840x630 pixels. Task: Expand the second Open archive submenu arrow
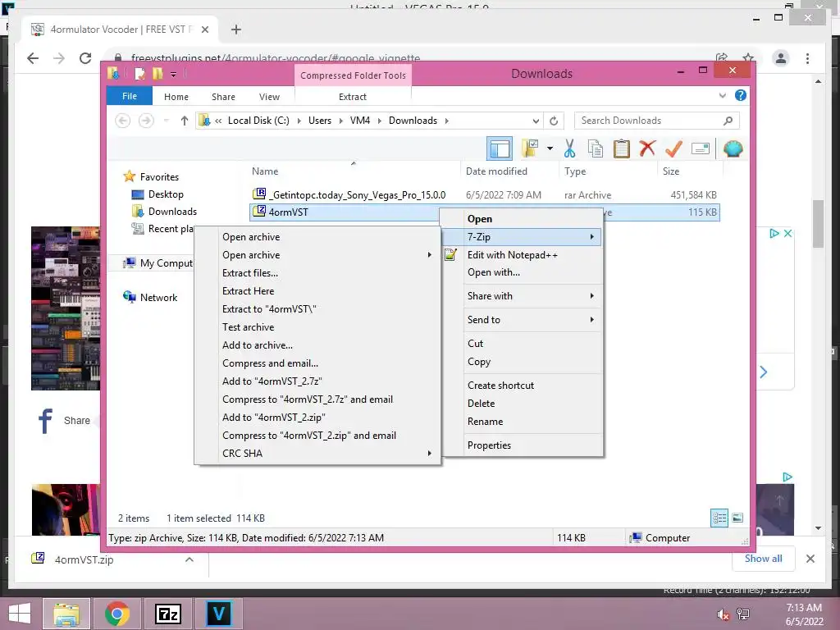tap(429, 255)
